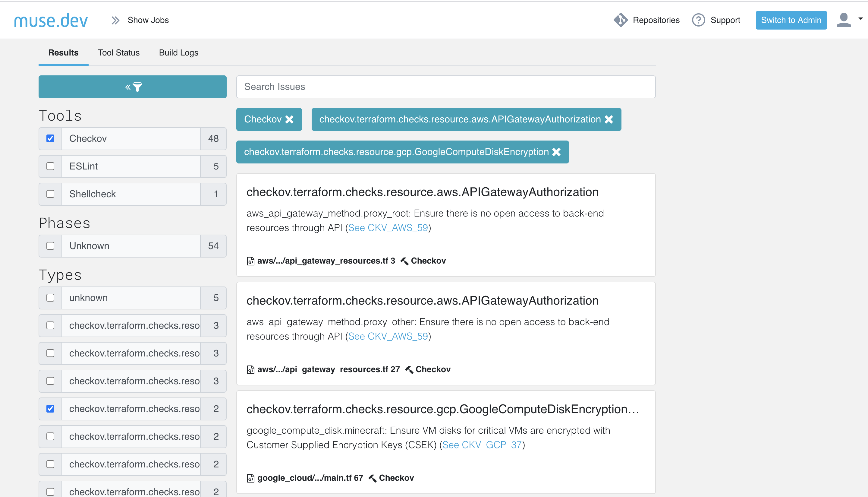The height and width of the screenshot is (497, 868).
Task: Remove the Checkov filter chip X
Action: coord(289,119)
